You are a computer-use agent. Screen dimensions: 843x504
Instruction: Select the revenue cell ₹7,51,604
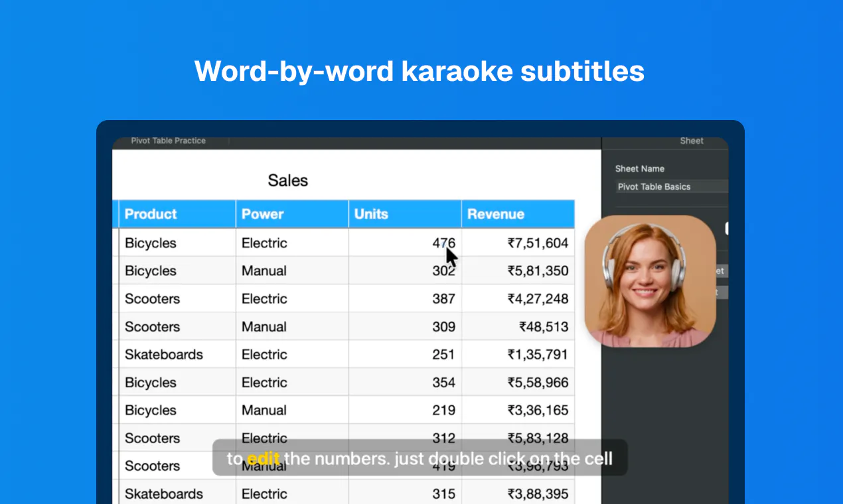pos(518,243)
